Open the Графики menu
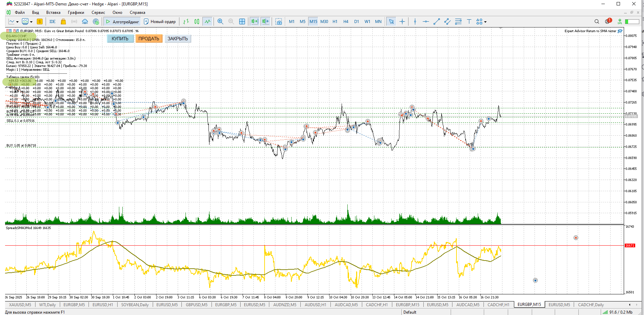This screenshot has width=644, height=315. (x=76, y=13)
